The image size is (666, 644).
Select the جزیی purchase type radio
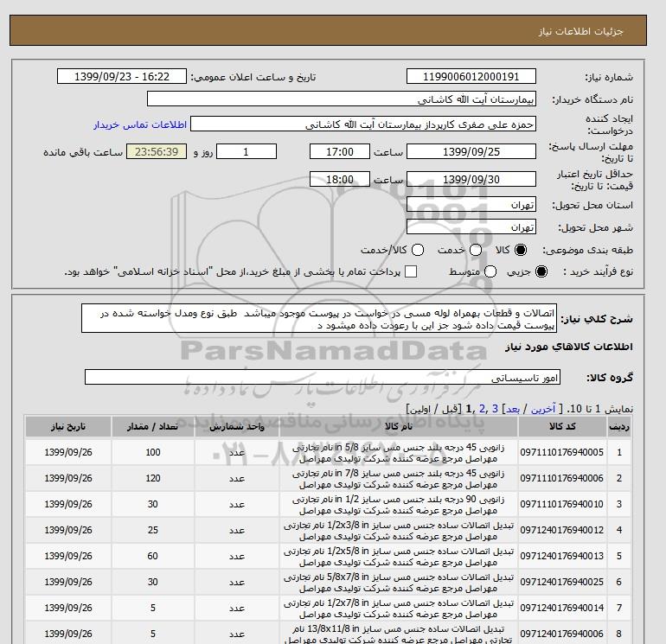541,271
